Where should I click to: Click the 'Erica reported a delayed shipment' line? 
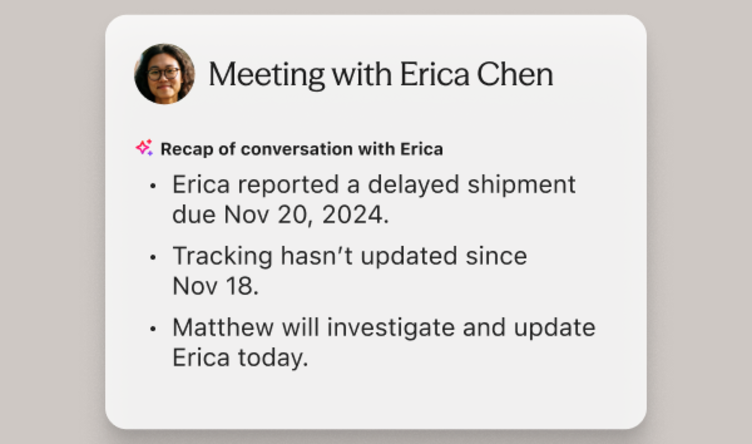click(374, 185)
